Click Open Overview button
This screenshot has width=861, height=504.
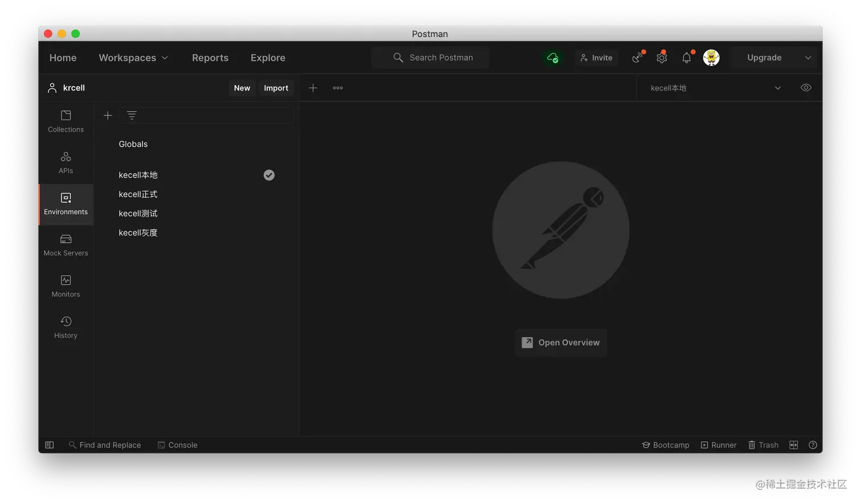[561, 342]
